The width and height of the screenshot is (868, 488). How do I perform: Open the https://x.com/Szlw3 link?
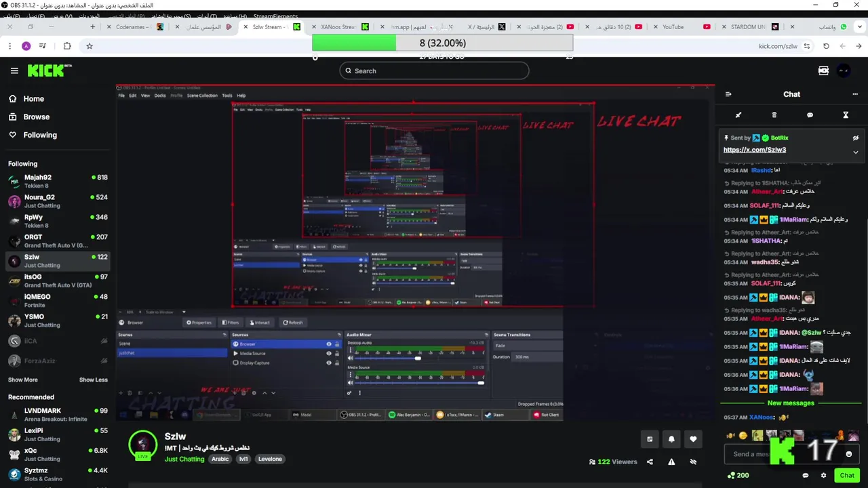[x=755, y=150]
